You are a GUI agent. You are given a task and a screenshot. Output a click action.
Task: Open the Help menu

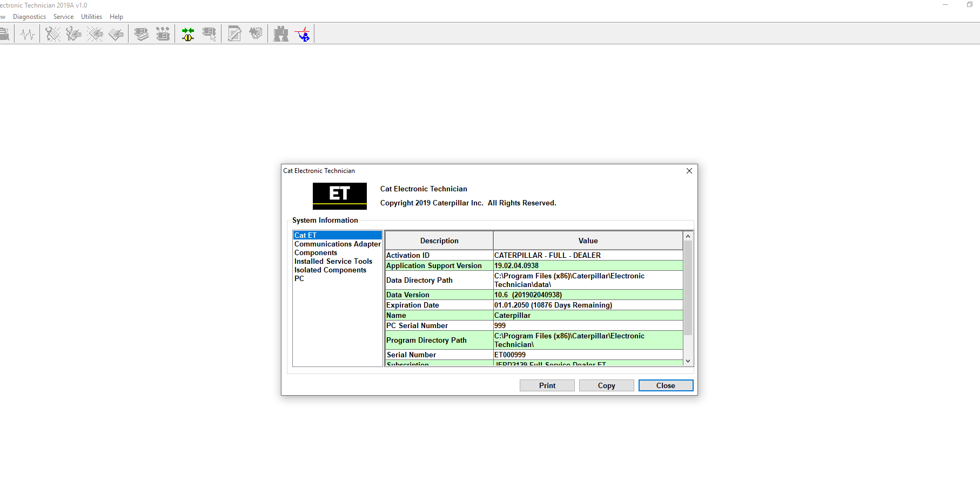(116, 17)
